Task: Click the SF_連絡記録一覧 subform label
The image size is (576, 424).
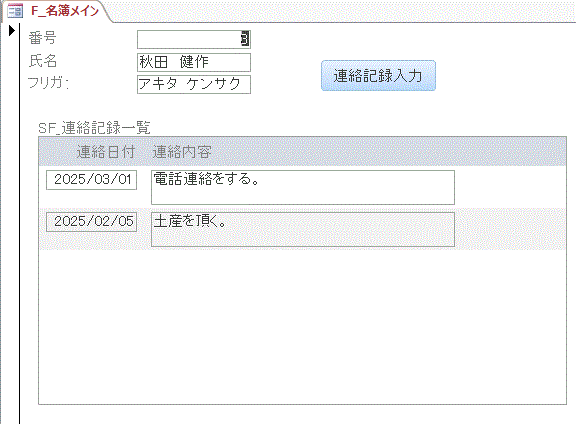Action: click(94, 128)
